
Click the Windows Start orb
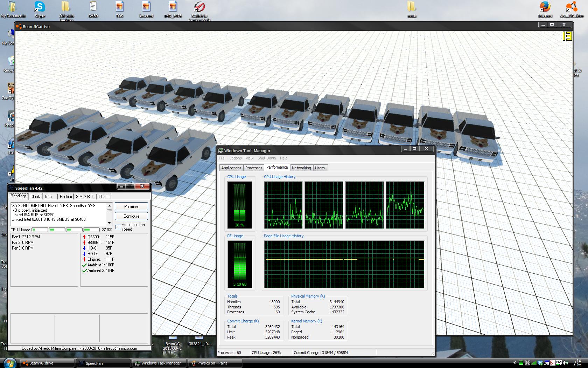click(x=10, y=363)
